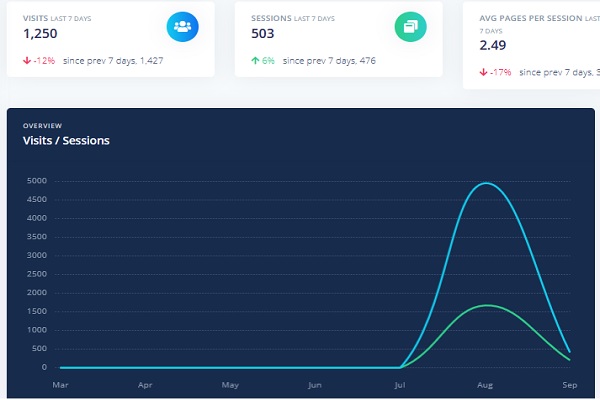600x400 pixels.
Task: Click 'since prev 7 days, 476' text
Action: click(329, 60)
